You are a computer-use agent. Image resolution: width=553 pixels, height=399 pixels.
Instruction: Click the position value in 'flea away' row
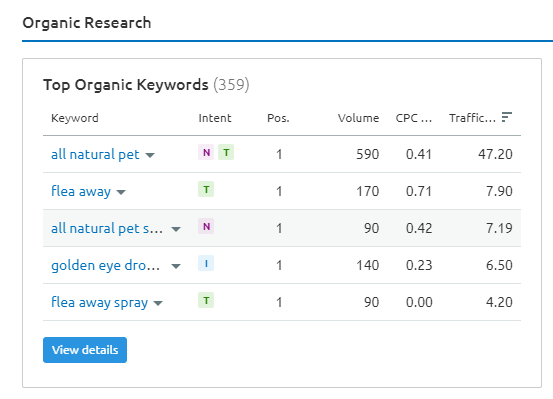[x=279, y=191]
